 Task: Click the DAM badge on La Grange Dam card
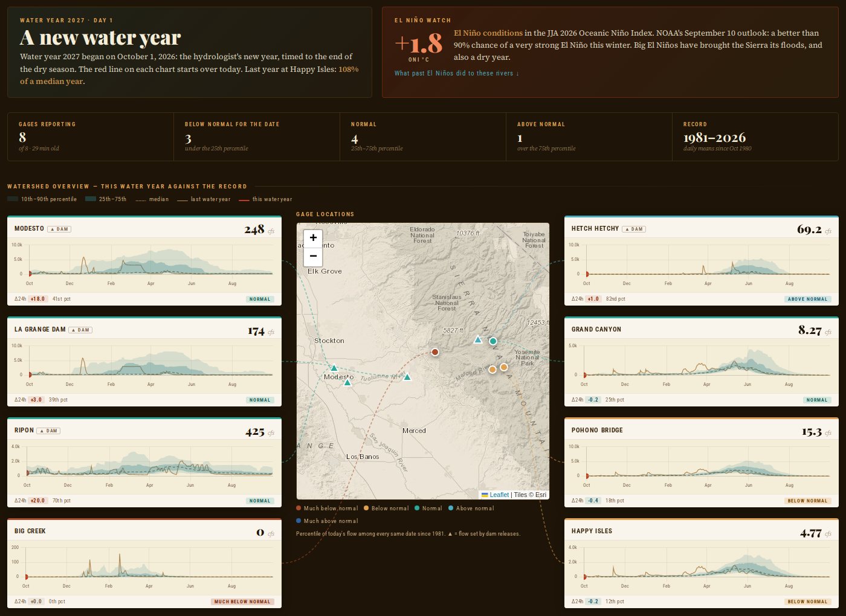[80, 330]
